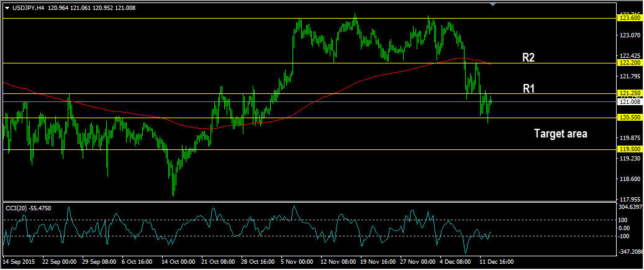Click the 119.875 price scale value
Image resolution: width=644 pixels, height=270 pixels.
[630, 137]
